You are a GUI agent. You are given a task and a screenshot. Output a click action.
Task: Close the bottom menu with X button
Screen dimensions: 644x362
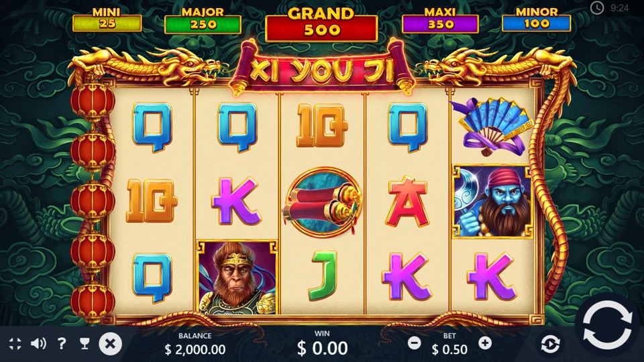tap(110, 343)
